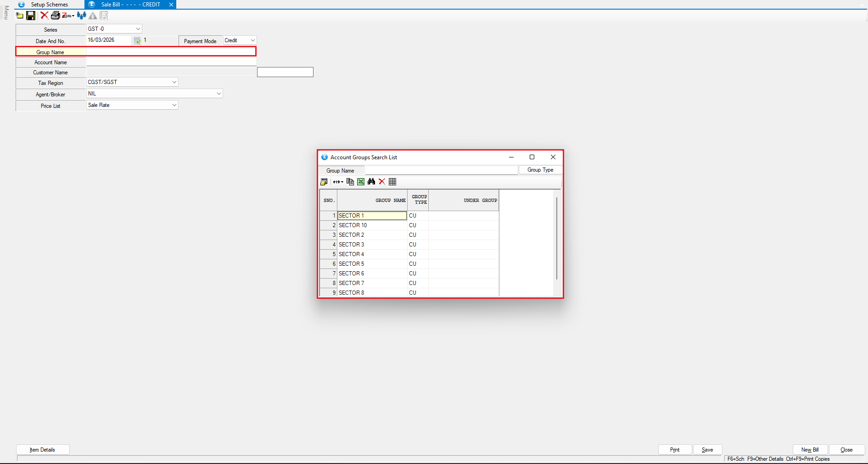
Task: Select SECTOR 5 row in group list
Action: pyautogui.click(x=352, y=264)
